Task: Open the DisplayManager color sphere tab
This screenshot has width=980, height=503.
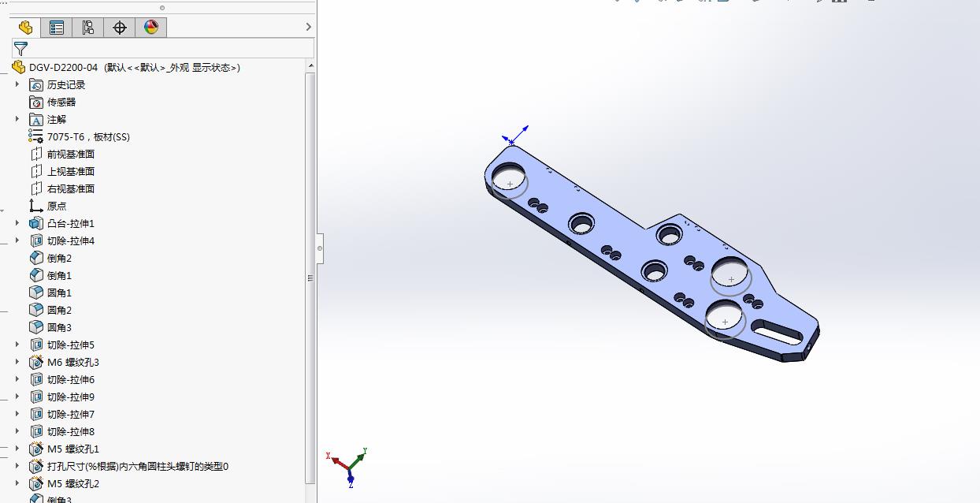Action: (x=151, y=28)
